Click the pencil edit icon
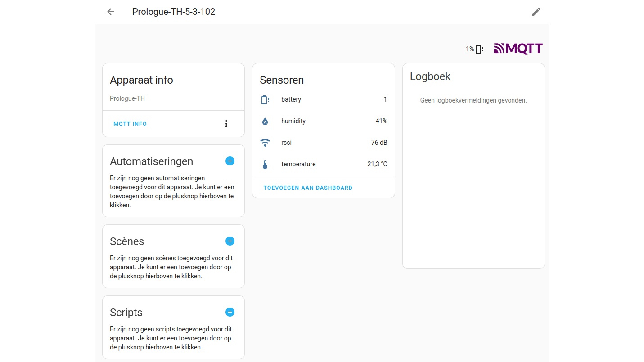The image size is (644, 362). [536, 12]
